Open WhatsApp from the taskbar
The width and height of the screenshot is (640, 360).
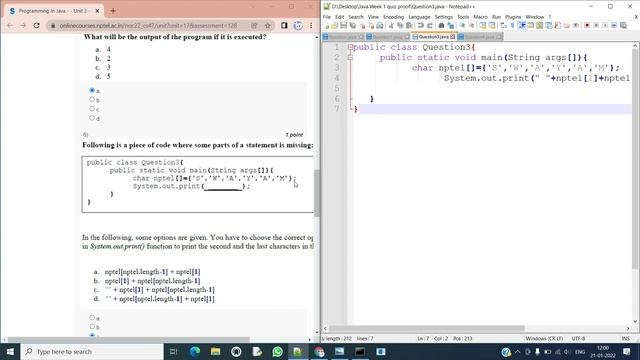point(278,351)
